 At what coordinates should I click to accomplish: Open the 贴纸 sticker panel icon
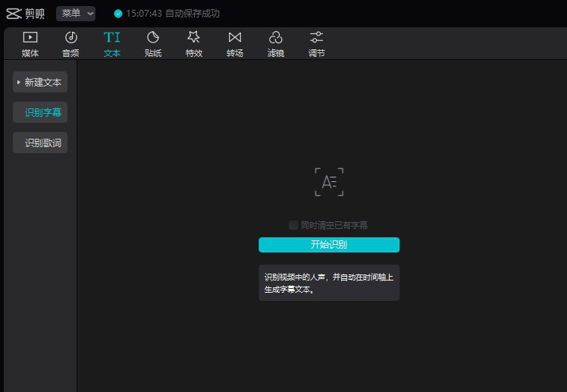tap(153, 38)
